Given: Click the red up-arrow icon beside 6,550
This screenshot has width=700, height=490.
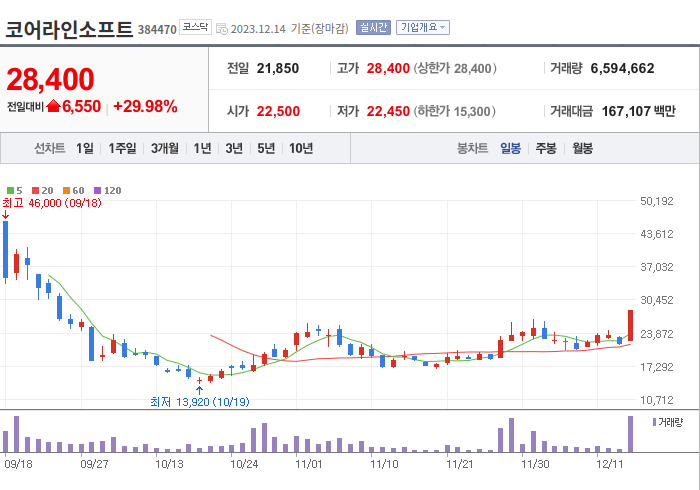Looking at the screenshot, I should coord(53,106).
